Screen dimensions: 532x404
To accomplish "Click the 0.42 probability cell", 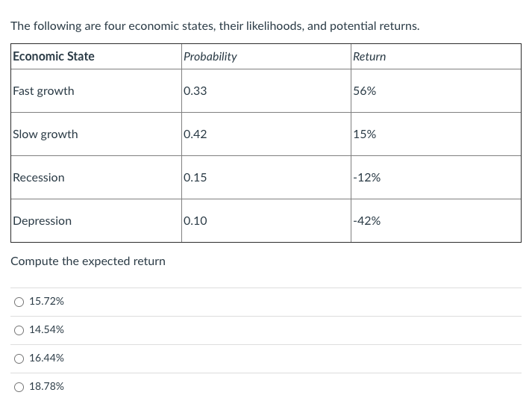I will click(195, 134).
